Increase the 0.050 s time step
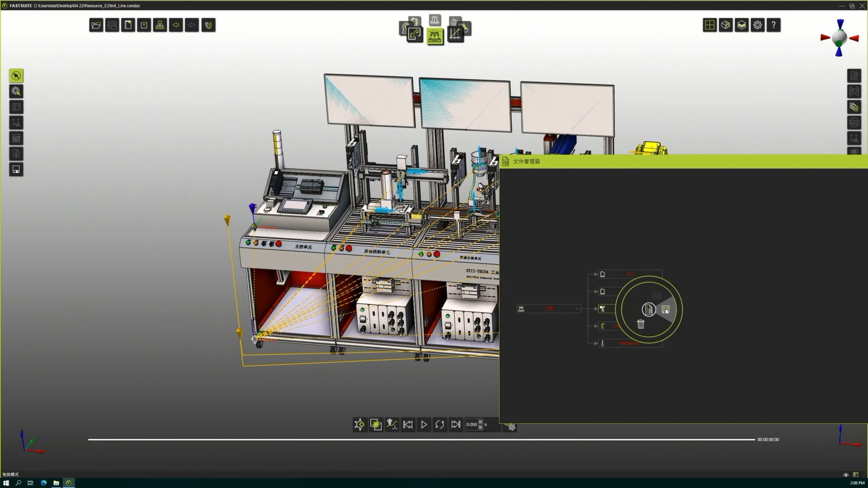 [480, 422]
